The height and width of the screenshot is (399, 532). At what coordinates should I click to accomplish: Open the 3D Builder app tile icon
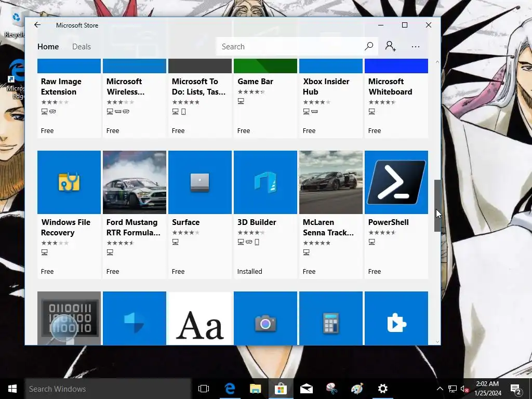(x=265, y=182)
